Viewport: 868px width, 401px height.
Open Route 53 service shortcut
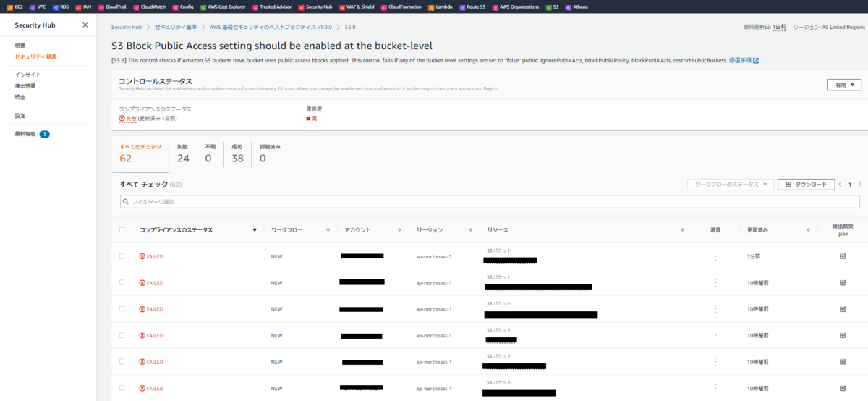(x=472, y=7)
